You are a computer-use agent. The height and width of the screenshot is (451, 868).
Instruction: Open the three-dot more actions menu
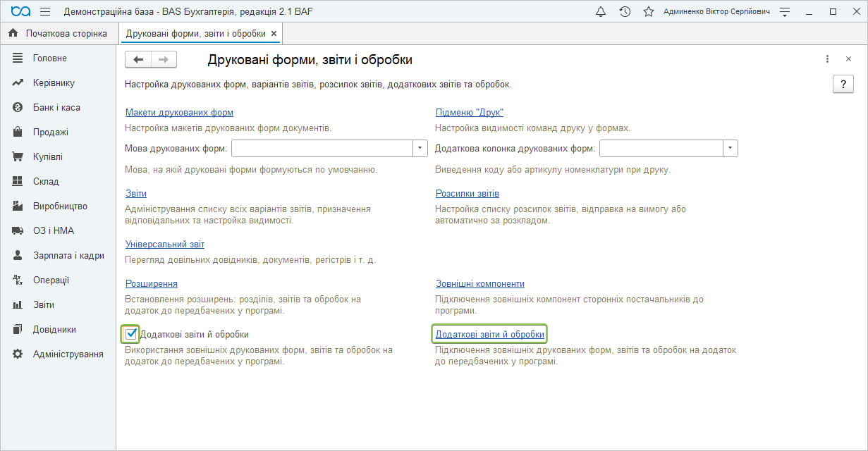point(828,59)
